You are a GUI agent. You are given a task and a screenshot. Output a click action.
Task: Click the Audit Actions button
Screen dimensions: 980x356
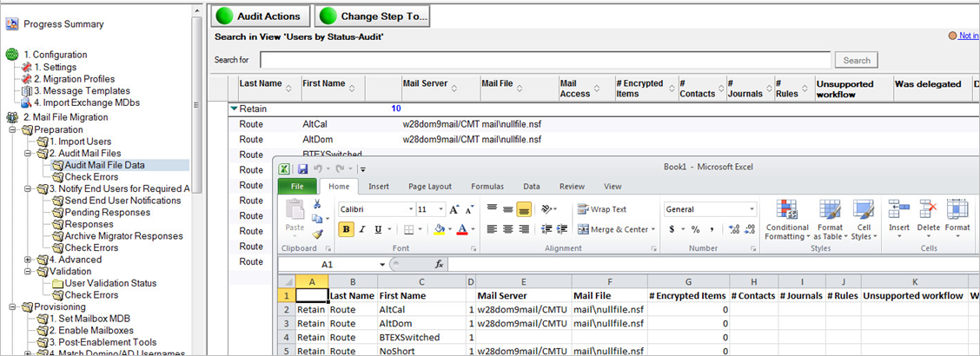click(x=261, y=16)
